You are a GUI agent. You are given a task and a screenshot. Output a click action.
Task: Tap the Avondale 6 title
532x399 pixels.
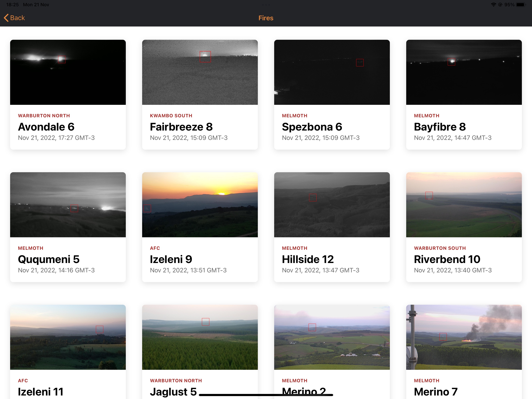click(x=46, y=127)
